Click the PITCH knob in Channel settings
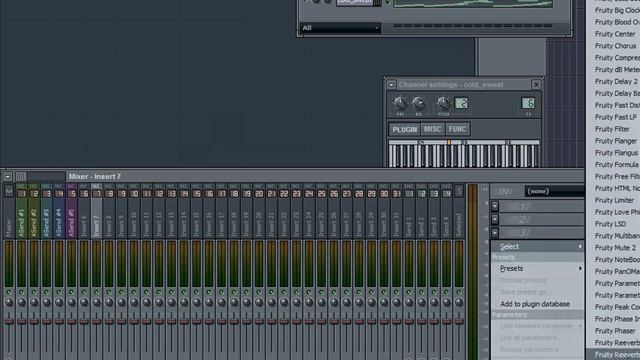The height and width of the screenshot is (360, 640). [x=443, y=103]
